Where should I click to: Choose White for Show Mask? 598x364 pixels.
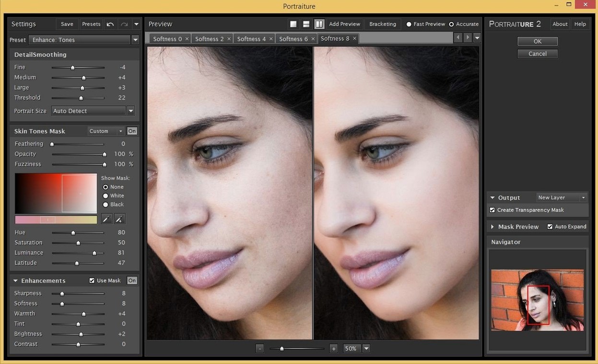[x=106, y=196]
